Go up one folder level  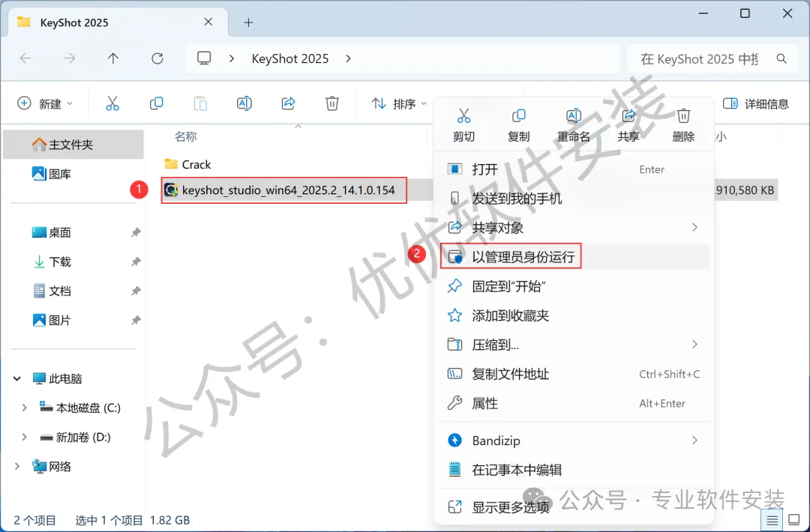[113, 58]
